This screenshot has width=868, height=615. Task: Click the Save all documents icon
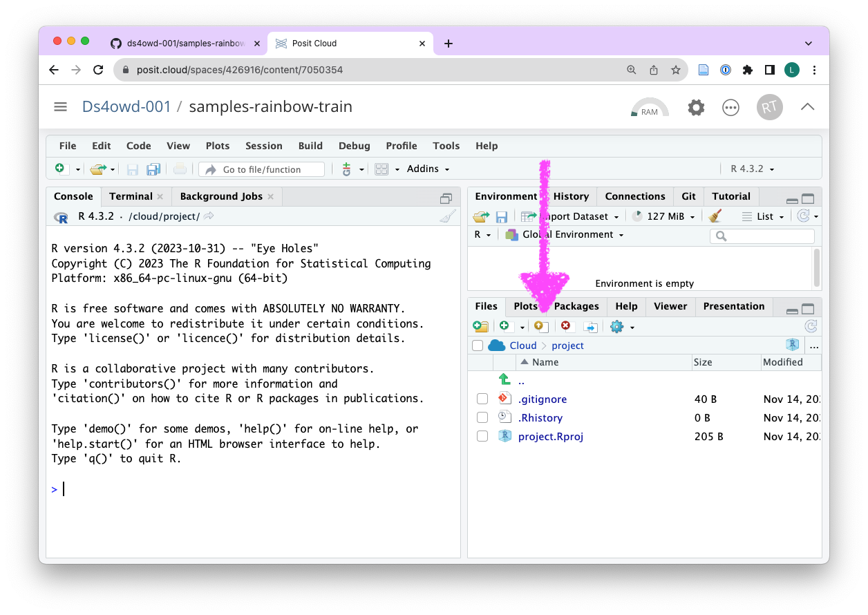coord(153,169)
